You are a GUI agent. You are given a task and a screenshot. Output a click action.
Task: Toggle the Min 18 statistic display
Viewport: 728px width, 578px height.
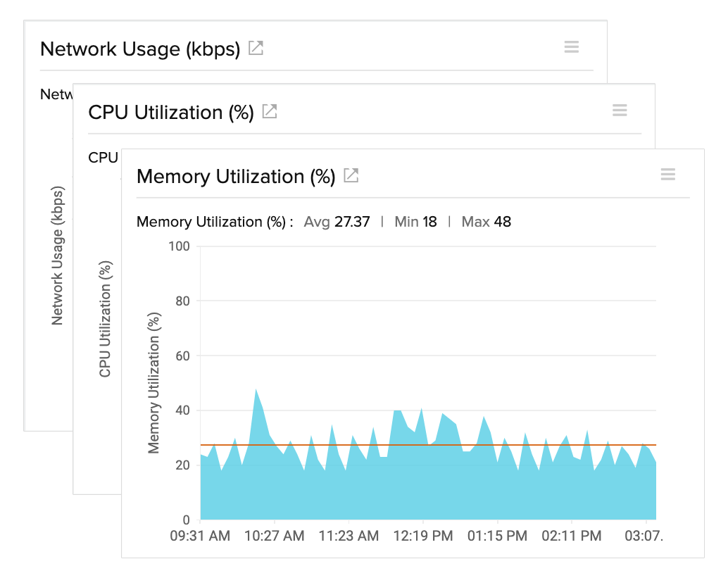pos(415,221)
